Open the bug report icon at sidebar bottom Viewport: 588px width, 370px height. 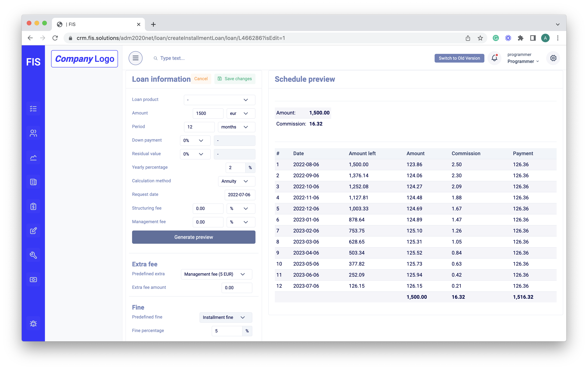click(33, 323)
